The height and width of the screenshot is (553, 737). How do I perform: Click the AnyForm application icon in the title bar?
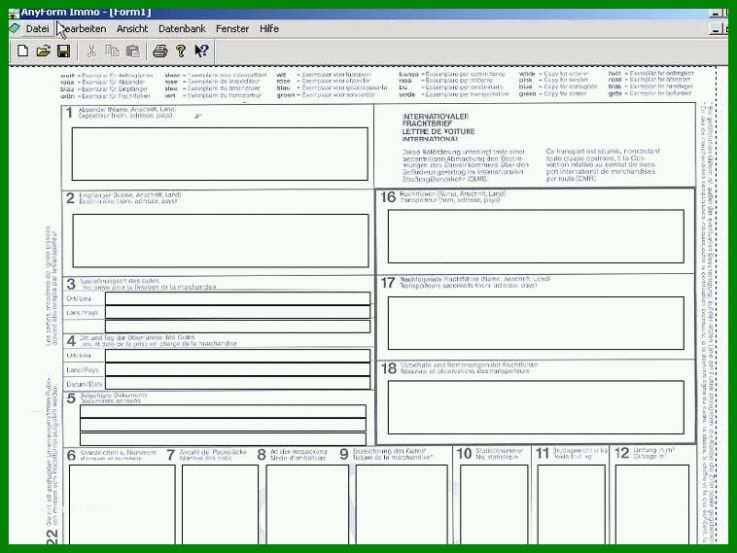tap(14, 12)
